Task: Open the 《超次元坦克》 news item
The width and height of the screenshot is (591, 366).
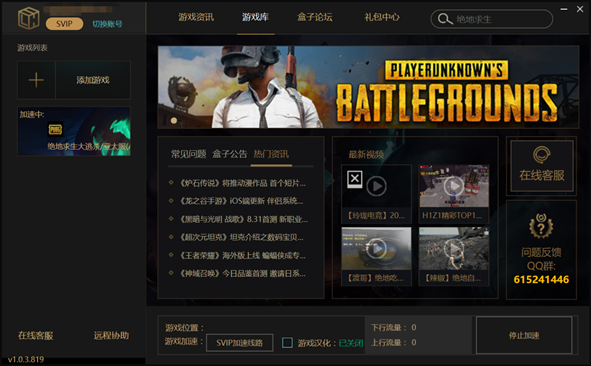Action: 241,237
